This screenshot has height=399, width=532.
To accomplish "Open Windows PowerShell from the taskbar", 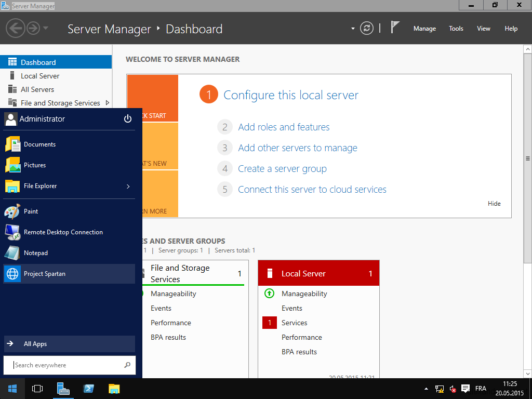I will 88,389.
